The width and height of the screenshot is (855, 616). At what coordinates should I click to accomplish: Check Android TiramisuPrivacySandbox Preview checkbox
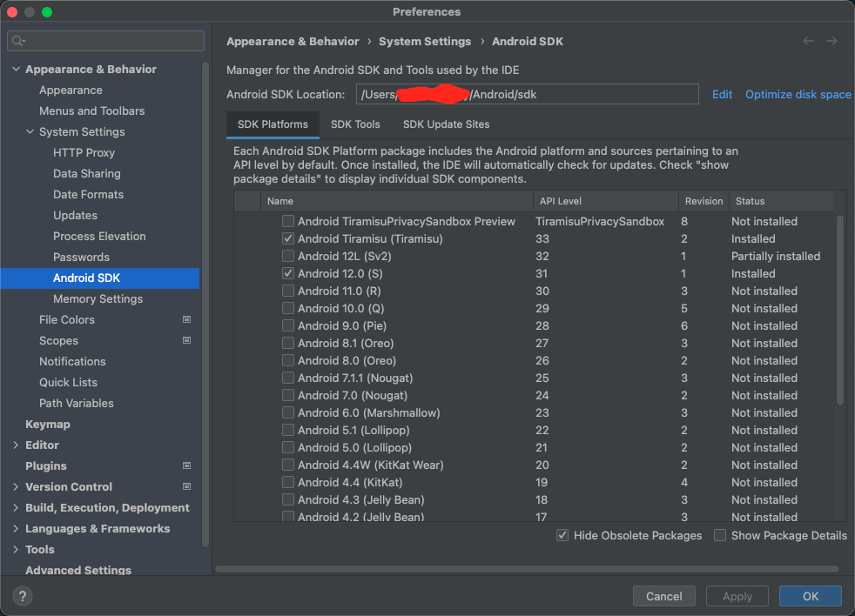point(288,221)
